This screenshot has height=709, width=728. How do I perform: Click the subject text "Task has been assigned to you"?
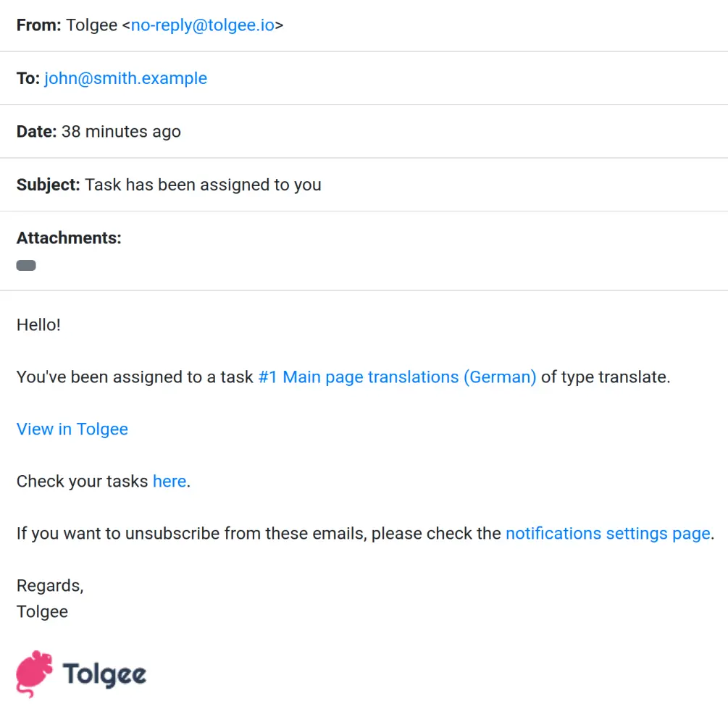point(203,185)
